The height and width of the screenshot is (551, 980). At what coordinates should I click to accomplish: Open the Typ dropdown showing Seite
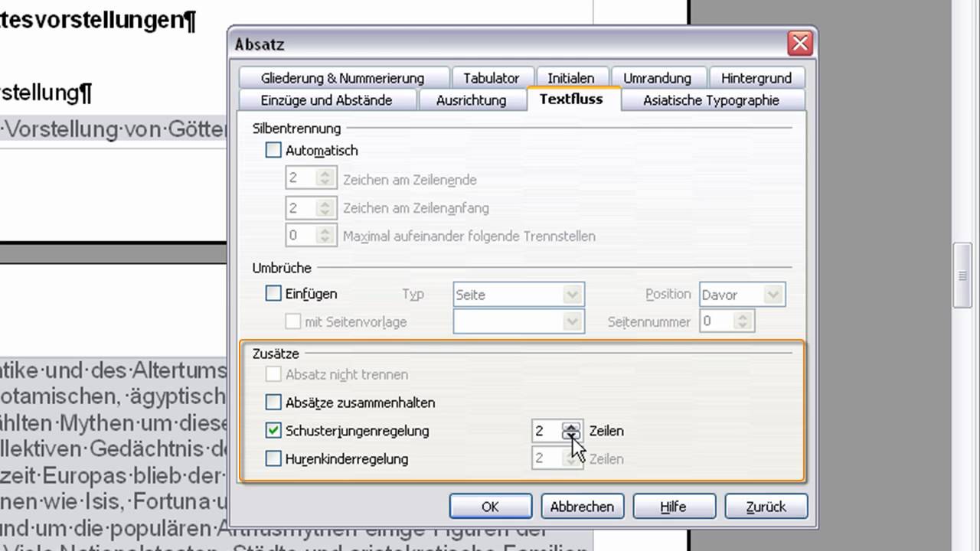518,295
